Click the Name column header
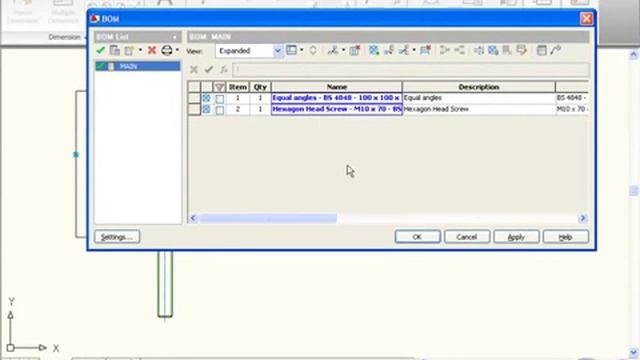This screenshot has height=360, width=640. coord(337,87)
